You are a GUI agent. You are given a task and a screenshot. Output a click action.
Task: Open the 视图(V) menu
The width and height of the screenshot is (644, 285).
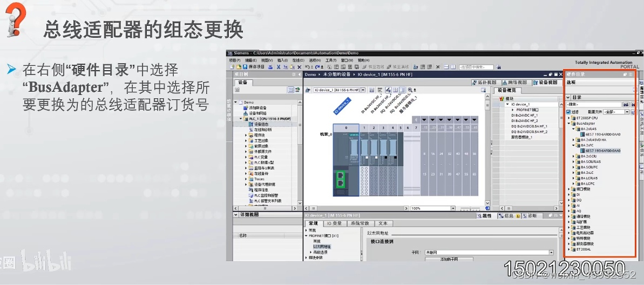(267, 60)
